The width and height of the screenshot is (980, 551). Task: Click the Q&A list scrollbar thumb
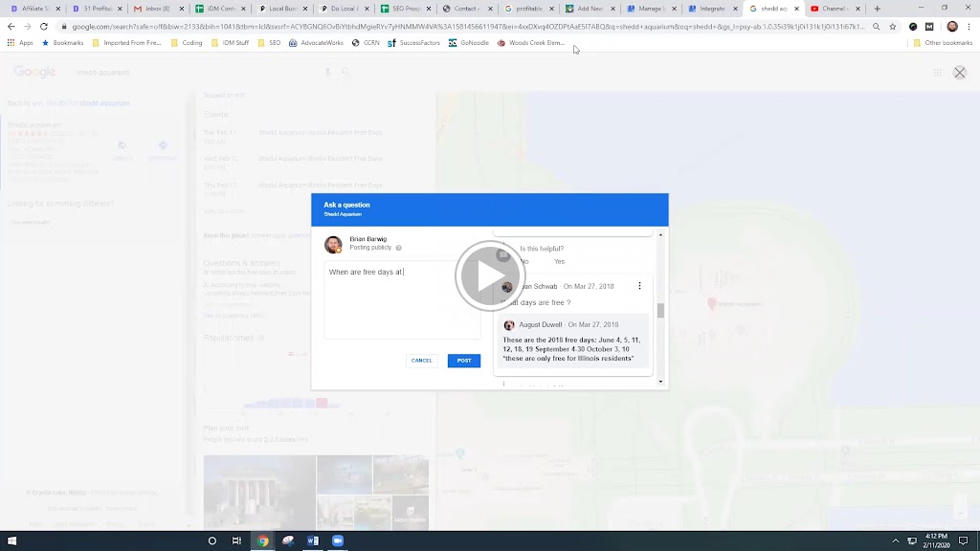[x=660, y=310]
